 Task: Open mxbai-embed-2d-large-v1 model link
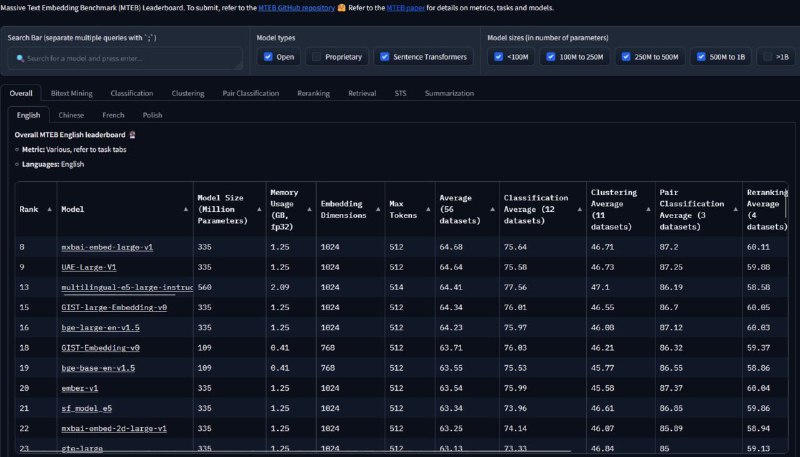click(x=114, y=428)
